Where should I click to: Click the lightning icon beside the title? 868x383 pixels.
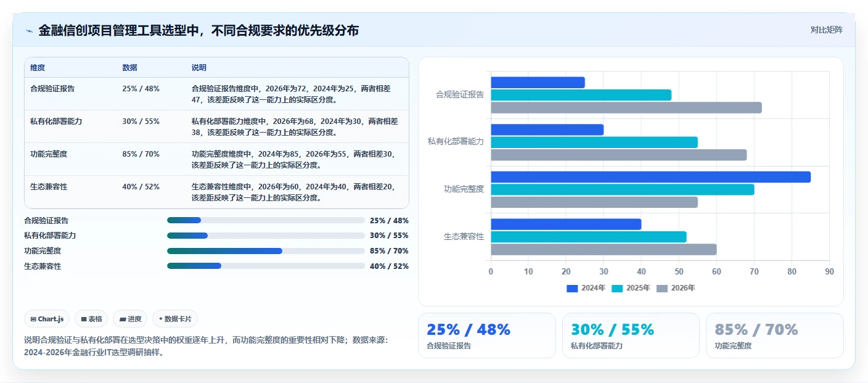pos(29,31)
